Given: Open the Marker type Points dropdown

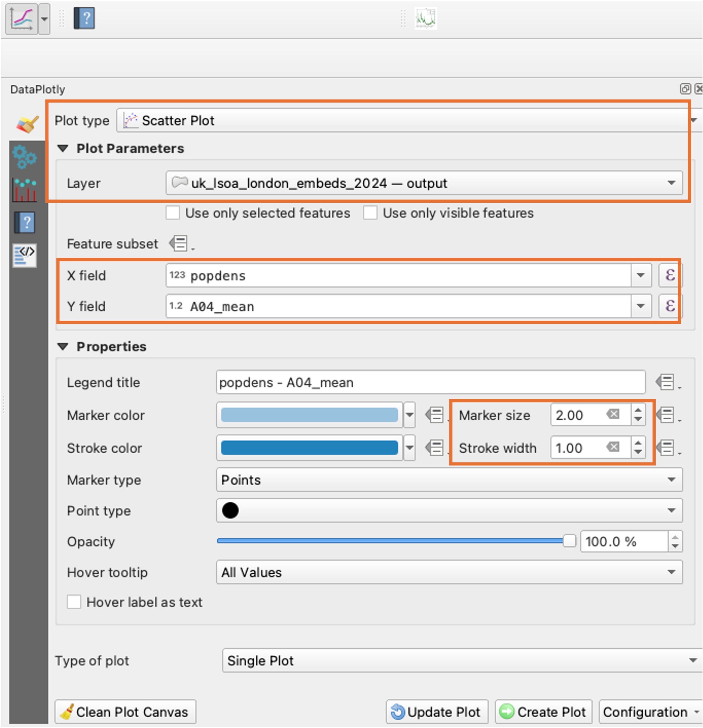Looking at the screenshot, I should (449, 480).
